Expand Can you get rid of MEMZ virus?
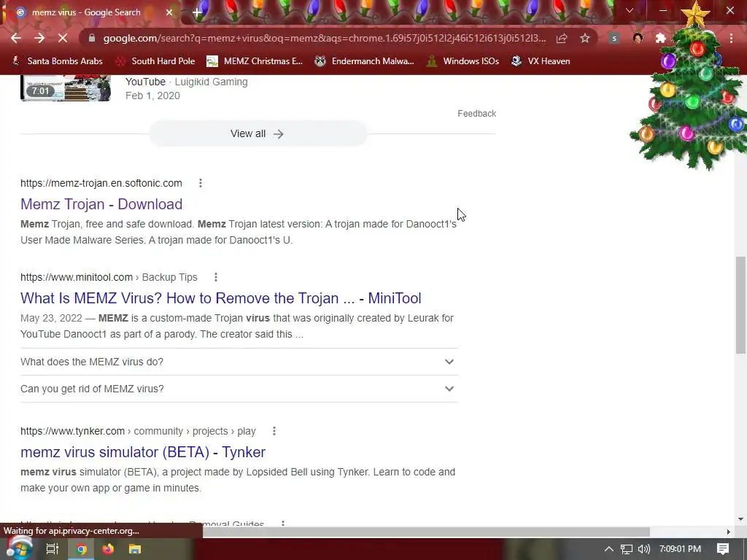The image size is (747, 560). pyautogui.click(x=239, y=389)
